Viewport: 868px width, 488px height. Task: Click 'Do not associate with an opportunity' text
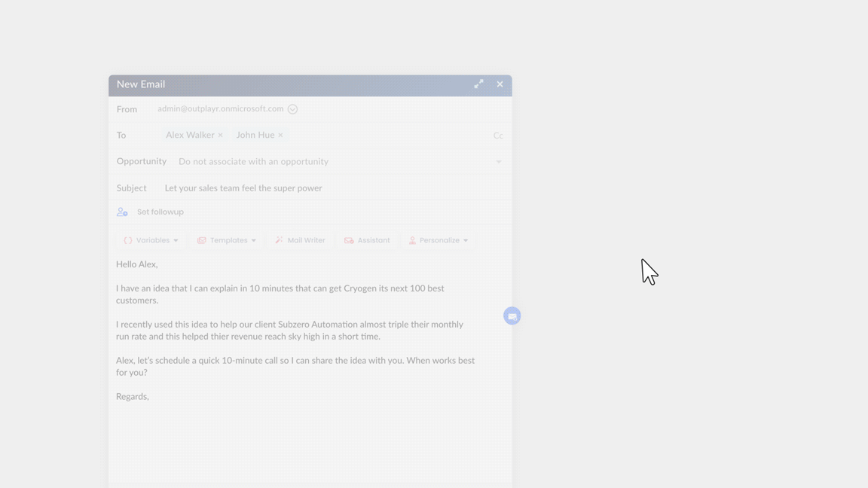(x=253, y=162)
